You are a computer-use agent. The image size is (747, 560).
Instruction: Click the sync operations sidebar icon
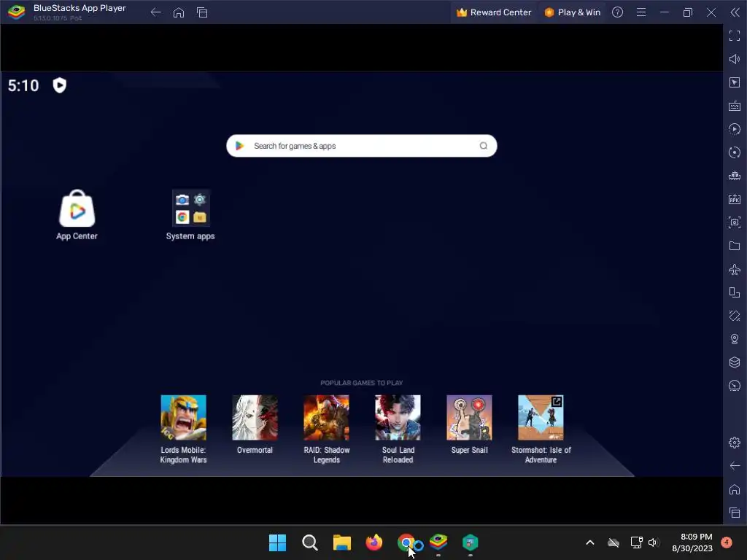click(x=735, y=152)
